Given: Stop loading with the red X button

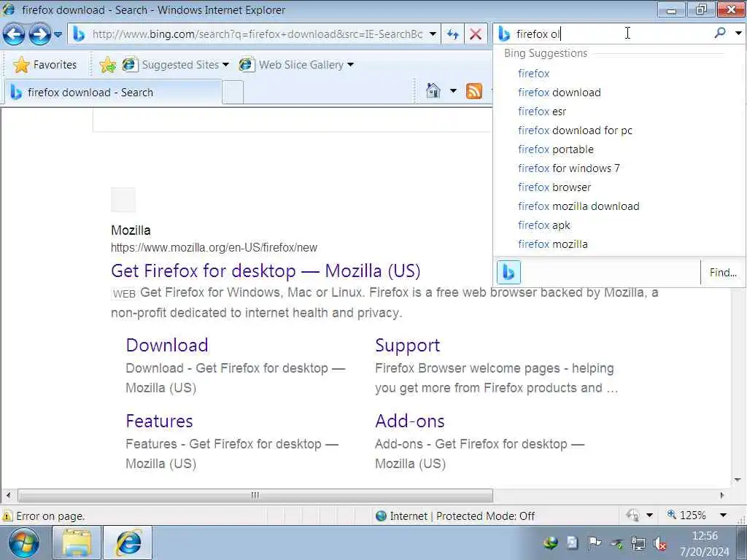Looking at the screenshot, I should point(476,34).
